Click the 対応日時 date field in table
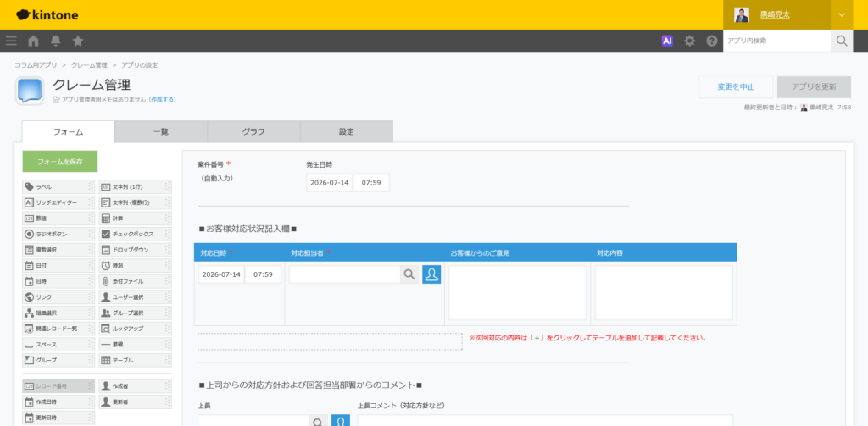This screenshot has height=426, width=868. tap(221, 274)
